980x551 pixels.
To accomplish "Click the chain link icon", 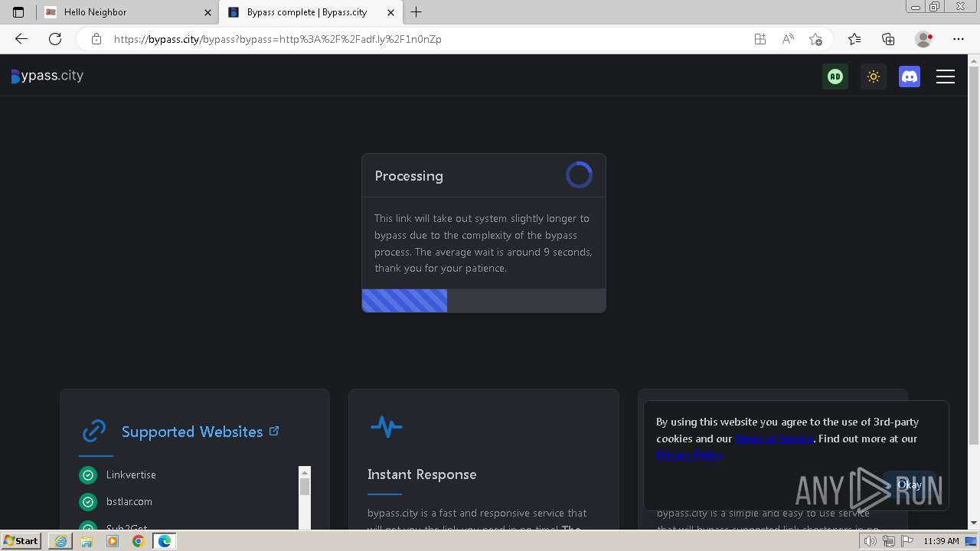I will point(94,431).
